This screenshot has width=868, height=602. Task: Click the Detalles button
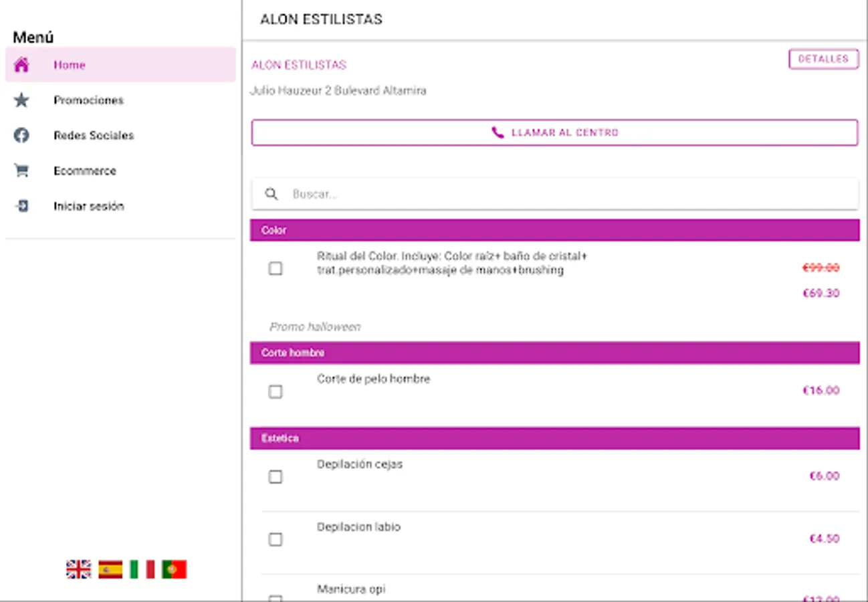823,59
